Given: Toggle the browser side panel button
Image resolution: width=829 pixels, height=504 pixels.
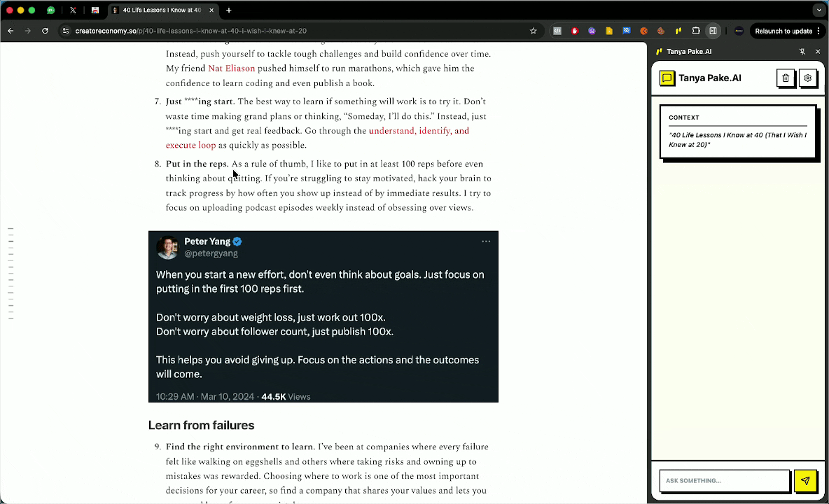Looking at the screenshot, I should click(713, 31).
